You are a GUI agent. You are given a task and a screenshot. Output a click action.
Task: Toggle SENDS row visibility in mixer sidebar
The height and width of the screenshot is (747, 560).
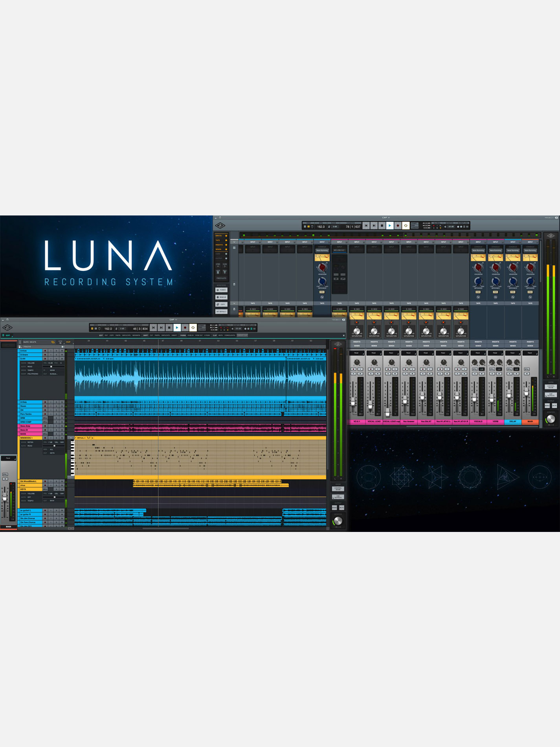(221, 249)
